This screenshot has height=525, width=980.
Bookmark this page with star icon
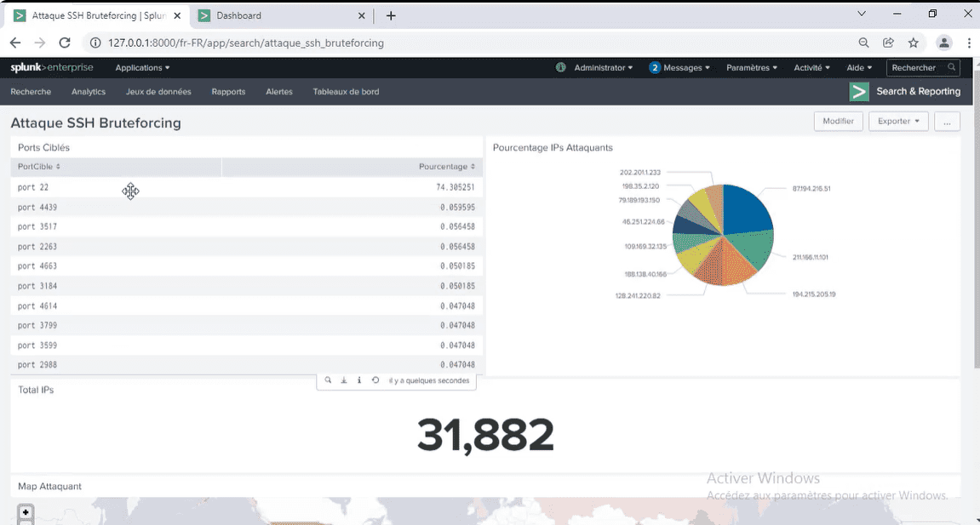click(913, 43)
